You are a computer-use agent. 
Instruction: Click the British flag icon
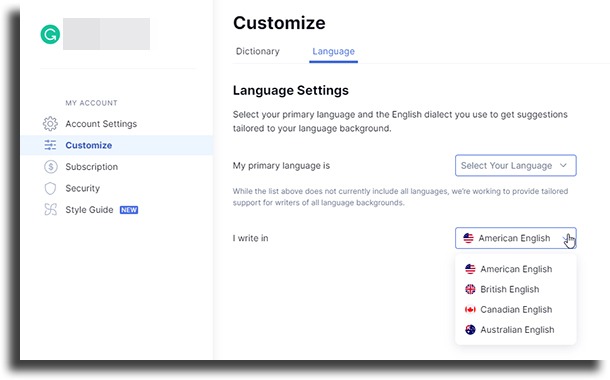[x=470, y=289]
